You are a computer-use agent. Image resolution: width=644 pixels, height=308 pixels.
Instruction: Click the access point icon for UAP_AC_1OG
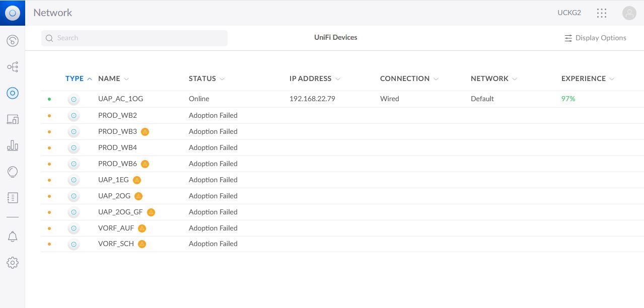point(74,99)
